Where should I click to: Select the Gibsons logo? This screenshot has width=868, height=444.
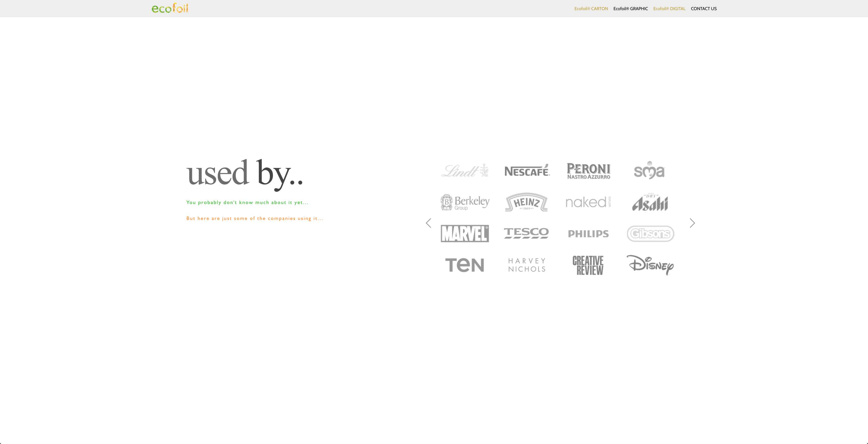point(650,233)
